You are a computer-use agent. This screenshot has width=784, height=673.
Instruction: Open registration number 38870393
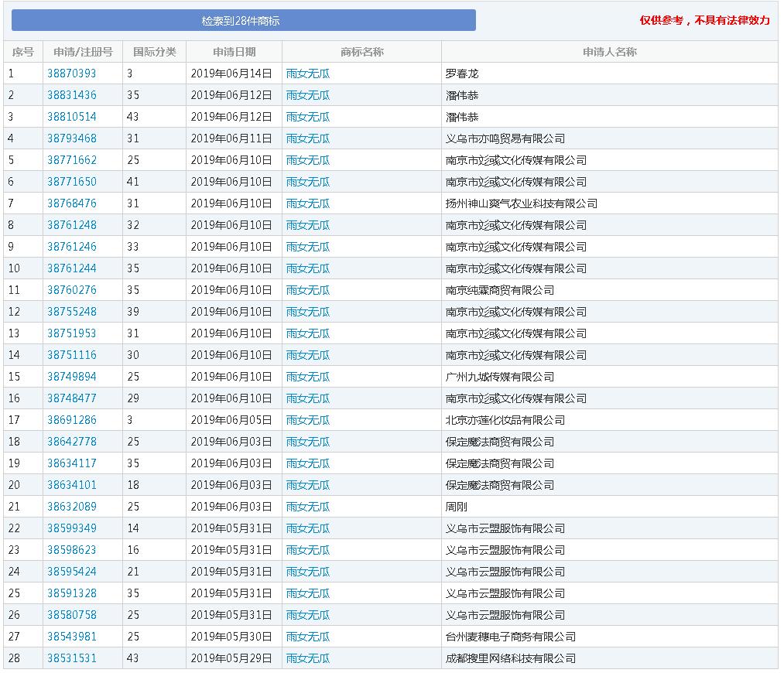tap(72, 73)
